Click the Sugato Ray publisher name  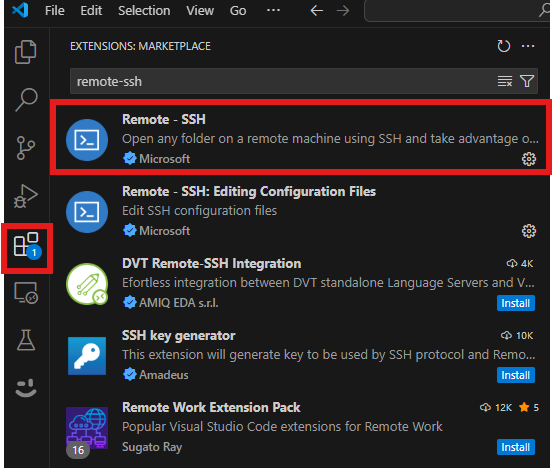(152, 447)
